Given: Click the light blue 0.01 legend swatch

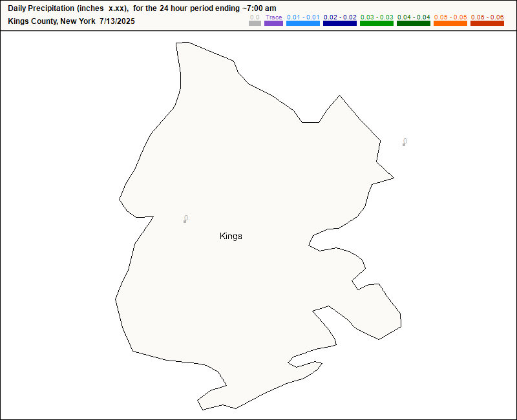Looking at the screenshot, I should (303, 23).
